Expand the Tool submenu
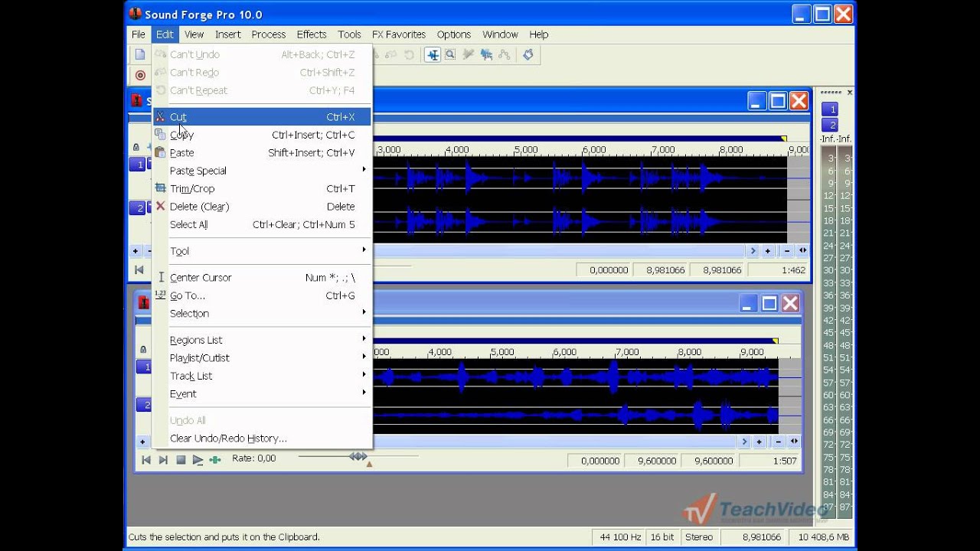980x551 pixels. click(x=261, y=251)
